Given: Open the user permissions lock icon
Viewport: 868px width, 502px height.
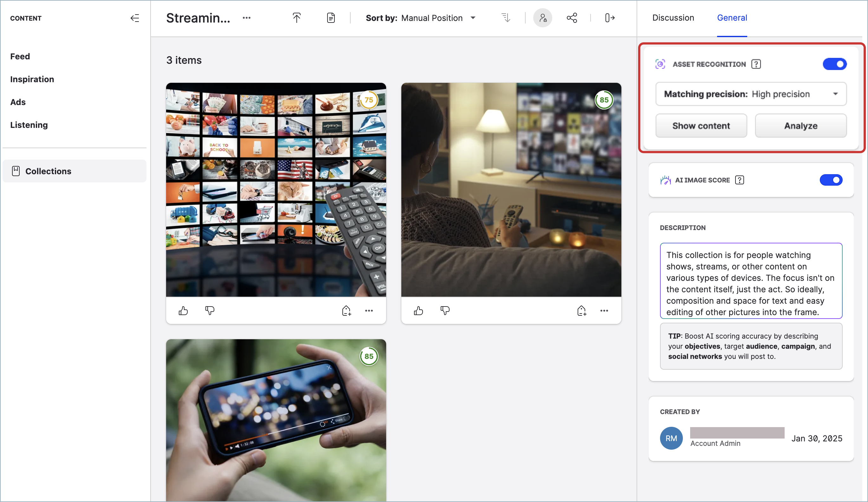Looking at the screenshot, I should pyautogui.click(x=542, y=18).
